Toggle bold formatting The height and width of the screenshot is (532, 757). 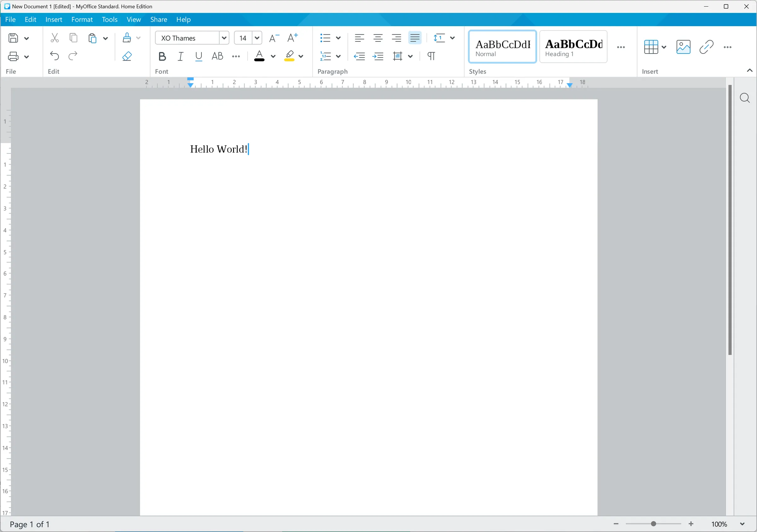[x=162, y=56]
